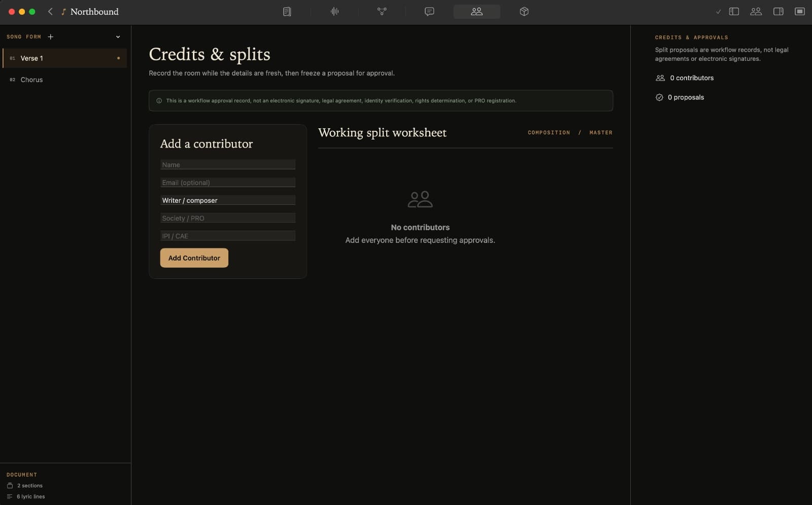Screen dimensions: 812x505
Task: Click the Verse 1 unsaved dot indicator
Action: pos(118,58)
